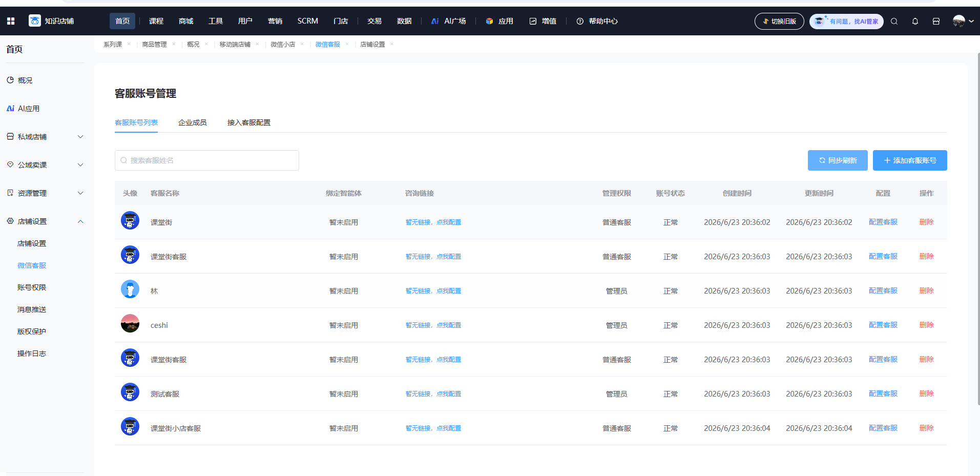This screenshot has width=980, height=476.
Task: Select the 客服账号列表 tab
Action: [136, 122]
